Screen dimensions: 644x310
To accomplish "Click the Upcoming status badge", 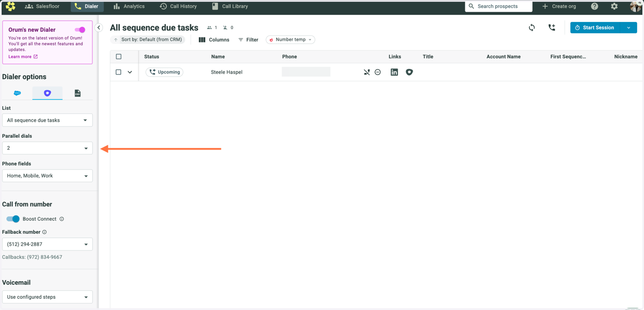I will [x=164, y=72].
